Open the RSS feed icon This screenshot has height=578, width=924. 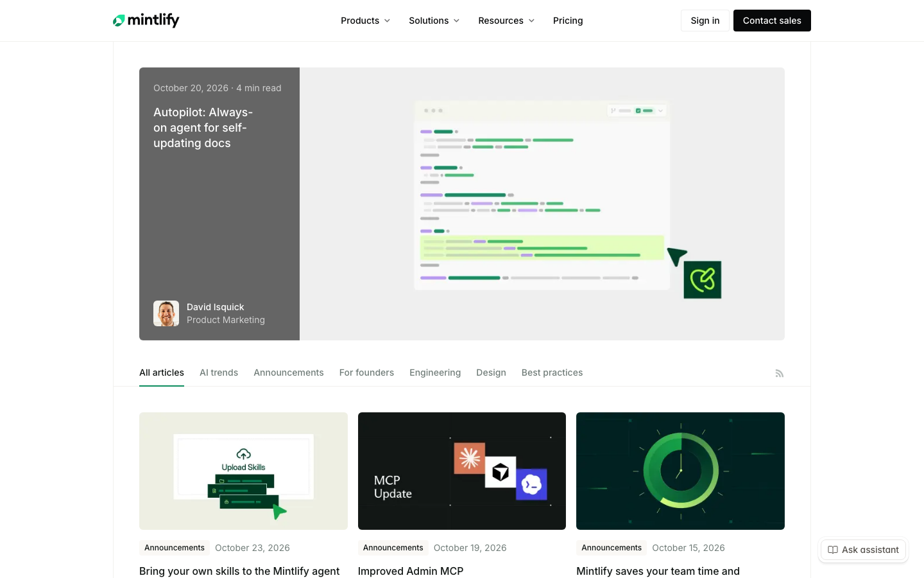click(780, 373)
